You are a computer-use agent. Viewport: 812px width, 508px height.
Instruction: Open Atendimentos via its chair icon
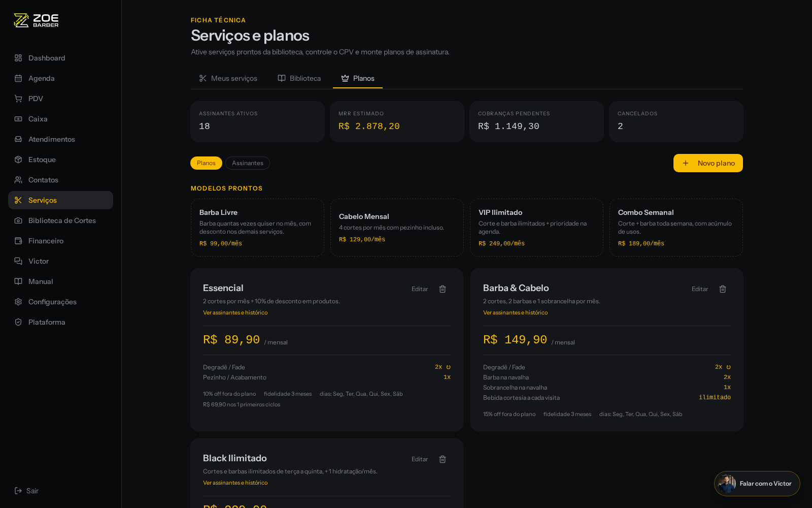pyautogui.click(x=18, y=139)
